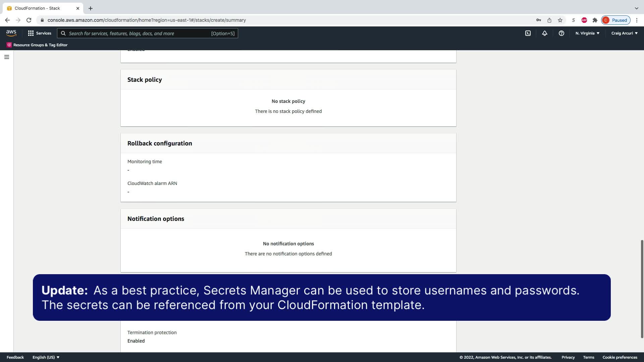
Task: Toggle the left navigation hamburger menu
Action: (6, 57)
